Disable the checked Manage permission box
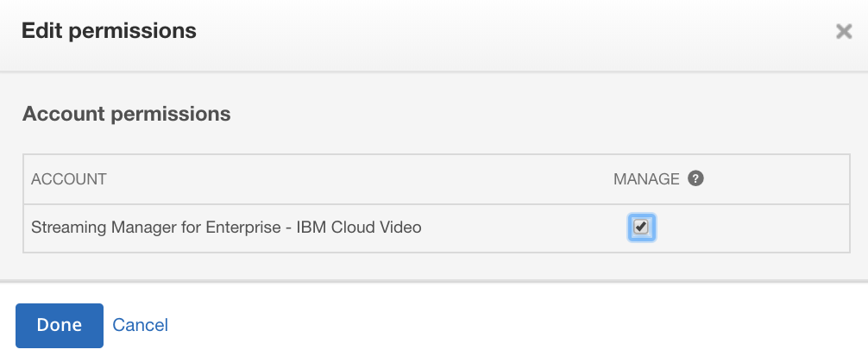This screenshot has width=868, height=362. [x=641, y=228]
